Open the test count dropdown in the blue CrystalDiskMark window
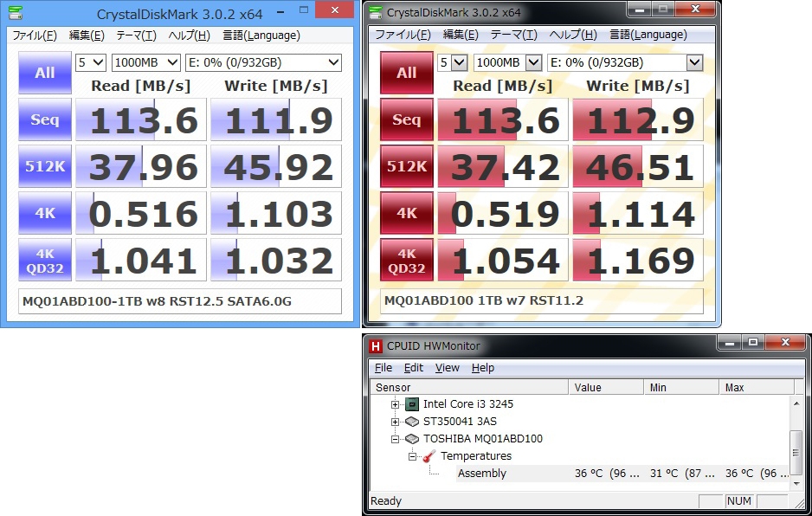This screenshot has width=812, height=516. click(x=91, y=62)
